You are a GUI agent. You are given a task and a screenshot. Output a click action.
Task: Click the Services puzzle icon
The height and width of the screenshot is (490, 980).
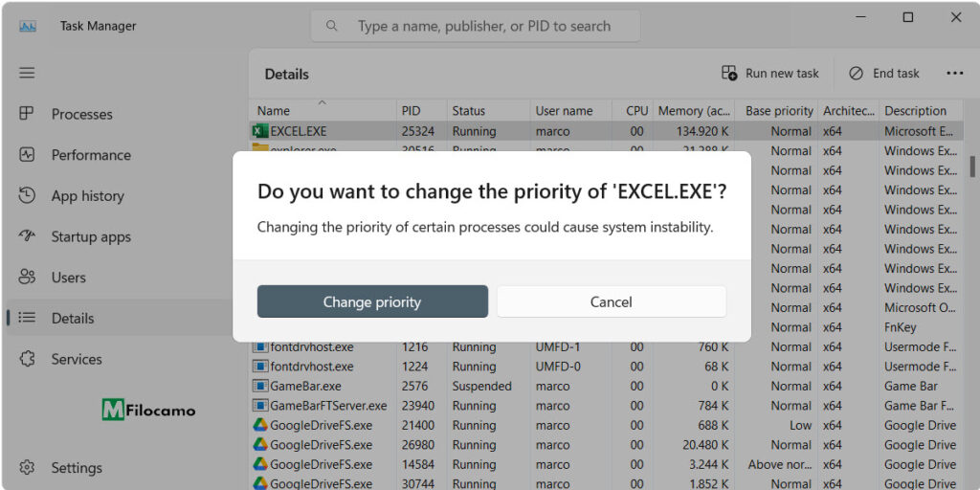click(x=26, y=359)
